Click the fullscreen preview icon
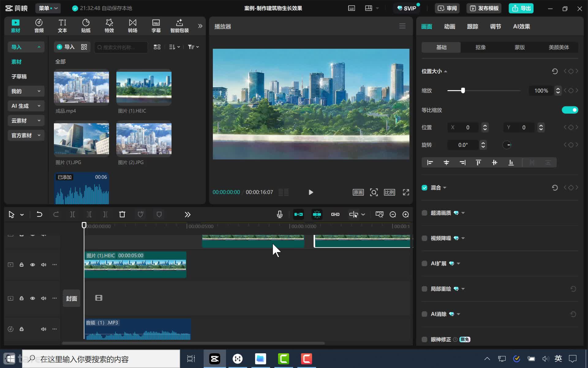 click(x=406, y=192)
